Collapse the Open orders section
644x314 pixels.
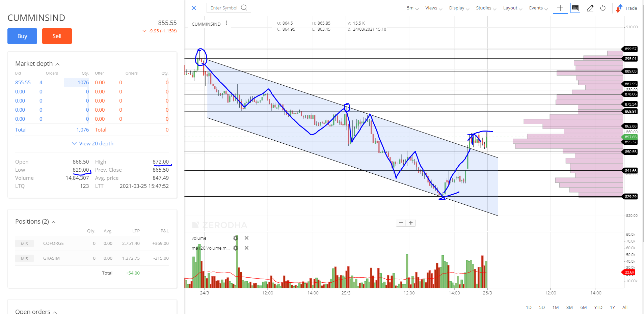36,311
